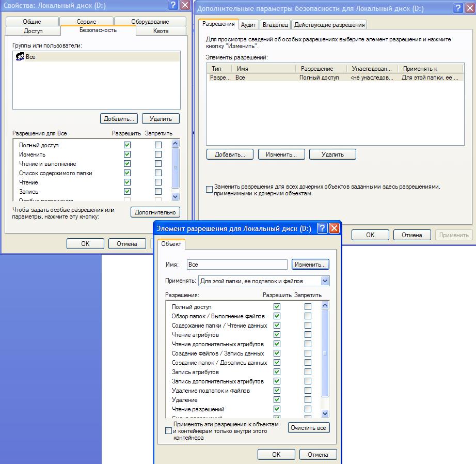476x464 pixels.
Task: Enable Заменить разрешения для всех дочерних объектов
Action: click(x=209, y=190)
